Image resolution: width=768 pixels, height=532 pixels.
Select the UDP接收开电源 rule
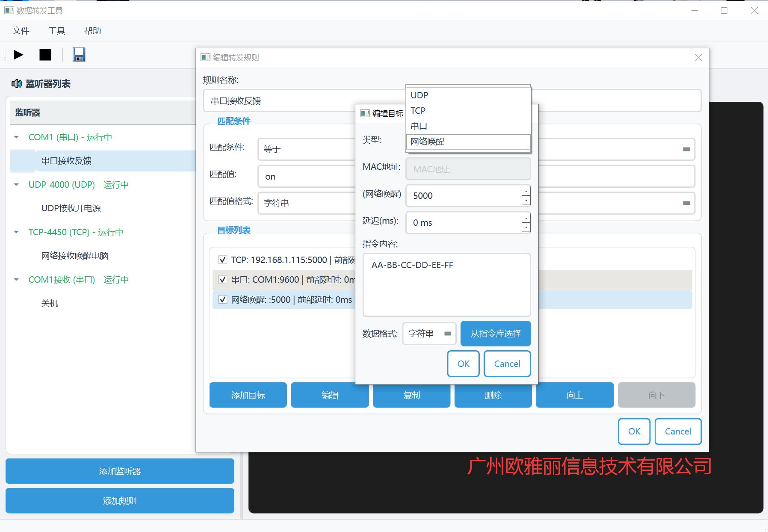71,208
